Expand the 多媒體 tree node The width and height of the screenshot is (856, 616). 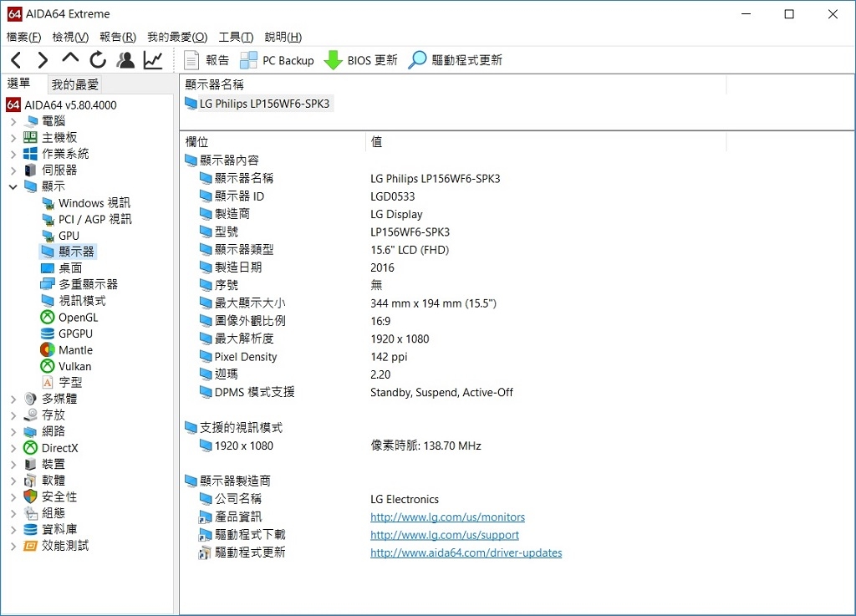(x=13, y=399)
